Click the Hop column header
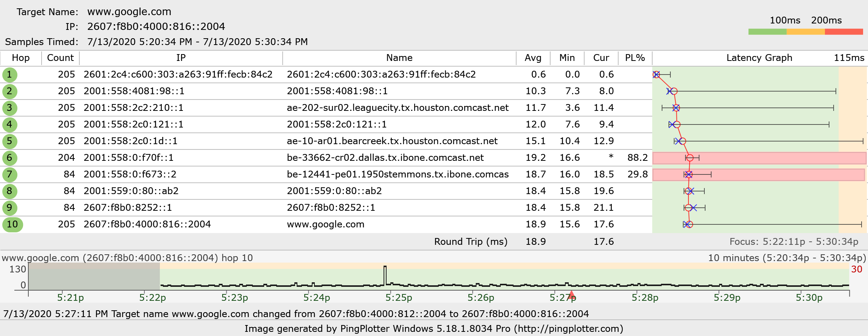This screenshot has width=868, height=336. 21,58
